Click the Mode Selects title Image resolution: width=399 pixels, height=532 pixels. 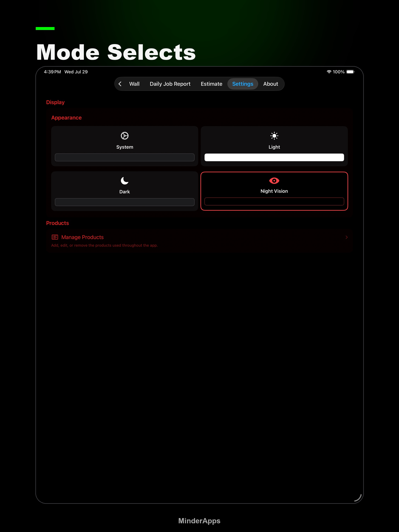116,52
